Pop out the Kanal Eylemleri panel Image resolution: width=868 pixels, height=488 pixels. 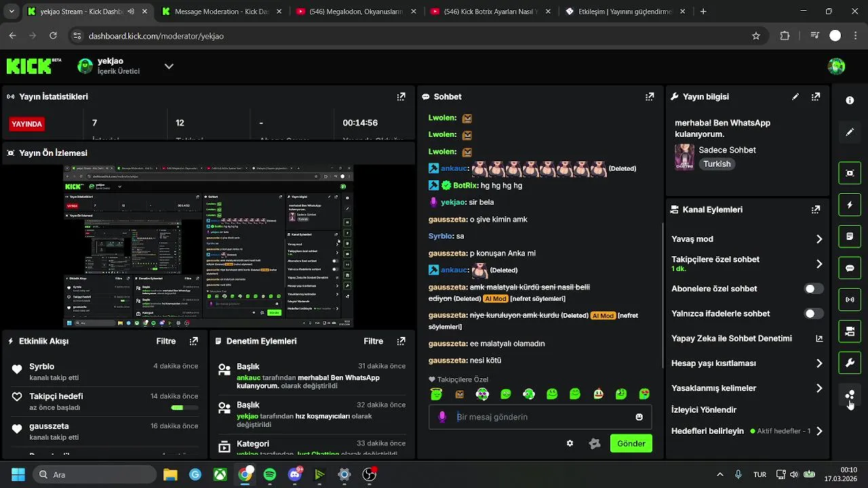[816, 209]
